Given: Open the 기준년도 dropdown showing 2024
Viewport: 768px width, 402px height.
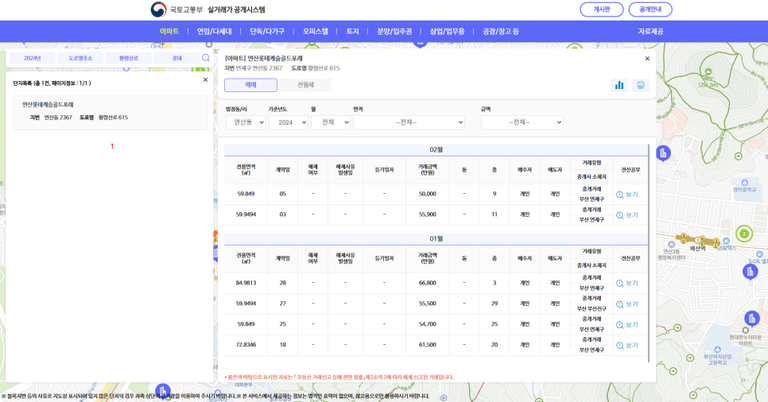Looking at the screenshot, I should click(287, 122).
